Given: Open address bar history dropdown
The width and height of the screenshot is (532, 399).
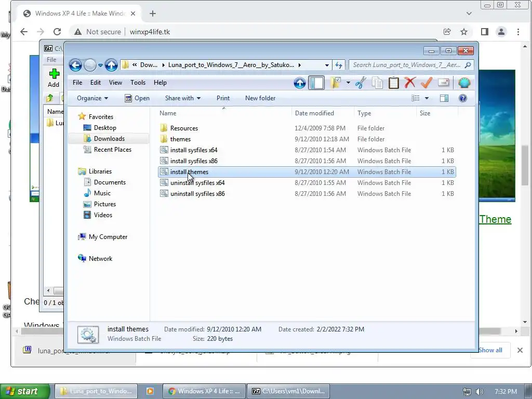Looking at the screenshot, I should point(327,65).
